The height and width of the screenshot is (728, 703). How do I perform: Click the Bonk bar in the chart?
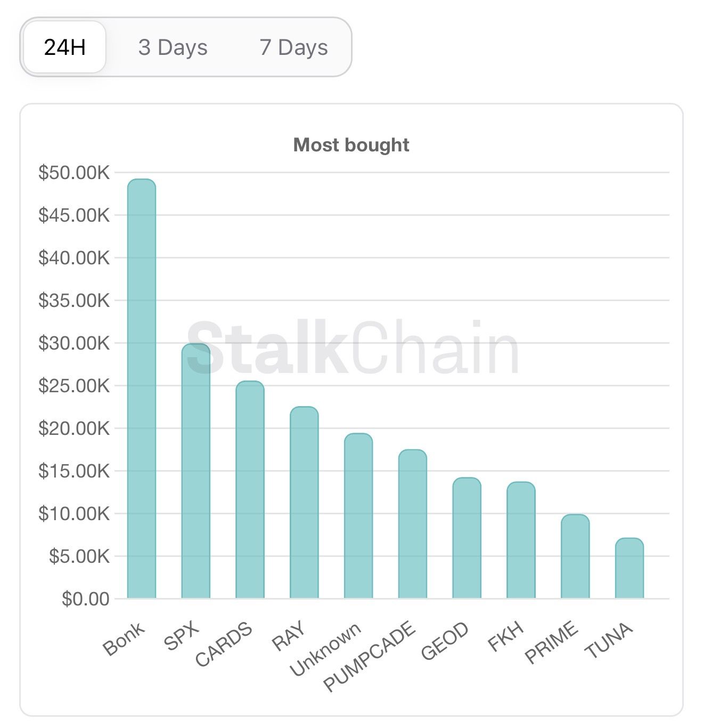[x=142, y=389]
